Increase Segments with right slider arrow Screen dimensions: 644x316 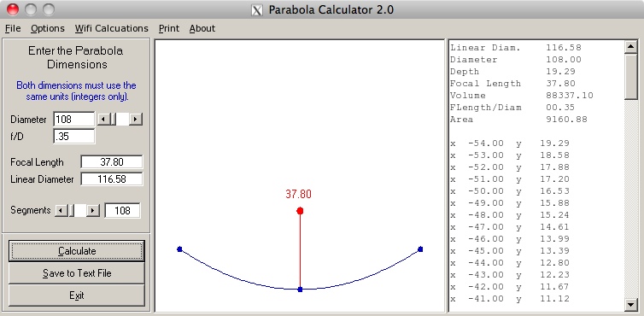93,210
